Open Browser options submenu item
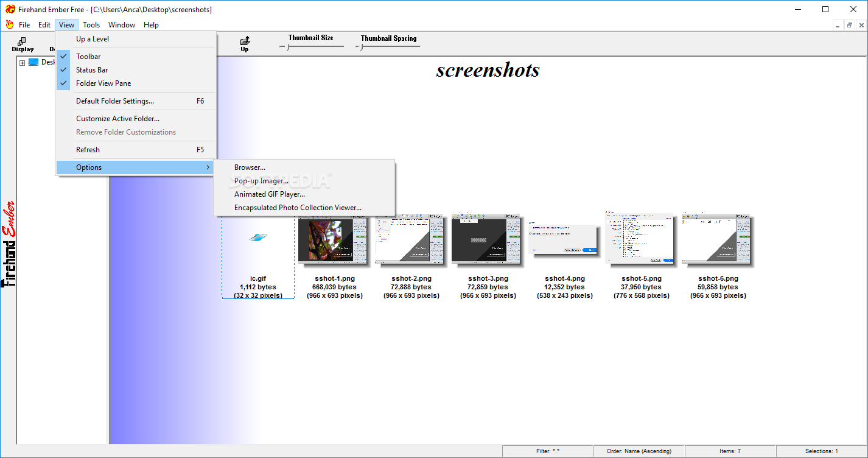The image size is (868, 458). tap(304, 167)
